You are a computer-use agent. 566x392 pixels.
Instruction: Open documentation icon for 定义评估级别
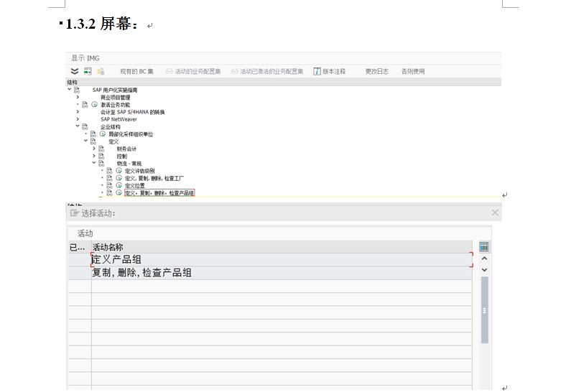tap(109, 171)
